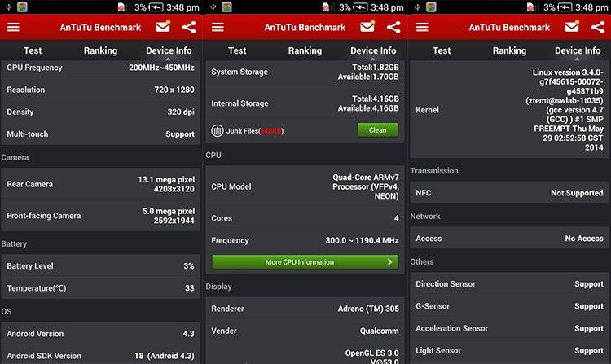Image resolution: width=611 pixels, height=364 pixels.
Task: Tap Access No Access row
Action: click(x=510, y=239)
